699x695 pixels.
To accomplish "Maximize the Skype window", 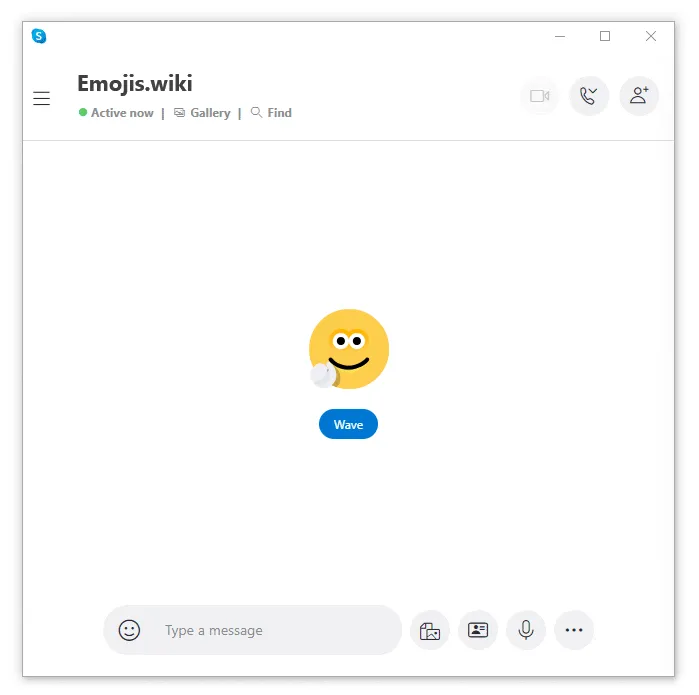I will pyautogui.click(x=604, y=36).
